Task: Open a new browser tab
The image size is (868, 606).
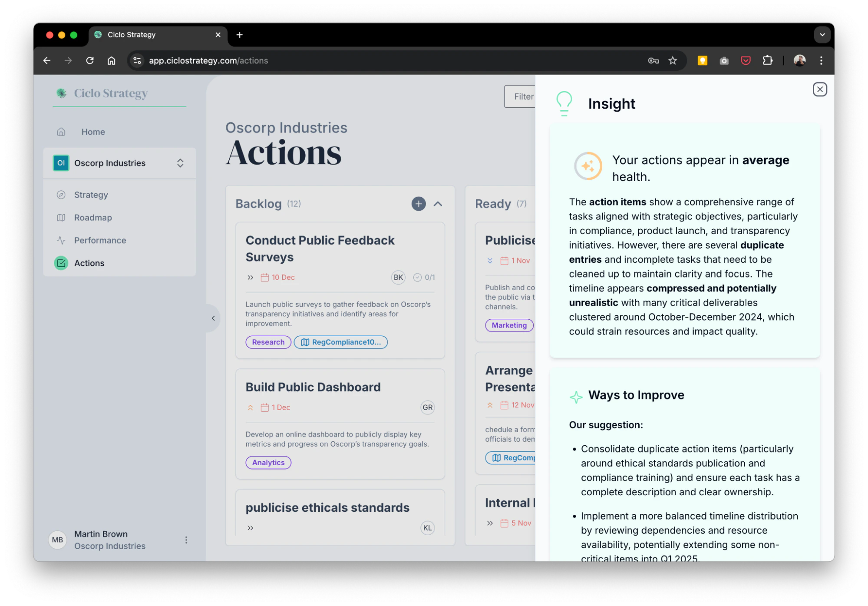Action: pyautogui.click(x=239, y=35)
